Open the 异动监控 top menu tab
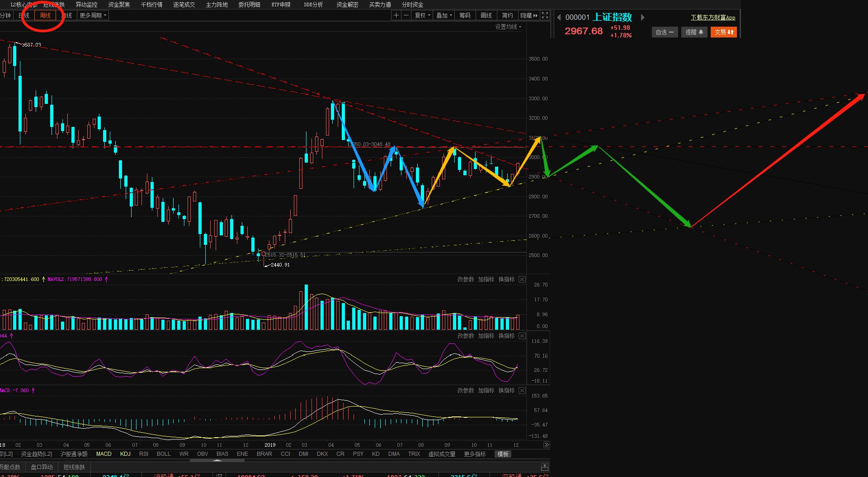868x477 pixels. (86, 5)
